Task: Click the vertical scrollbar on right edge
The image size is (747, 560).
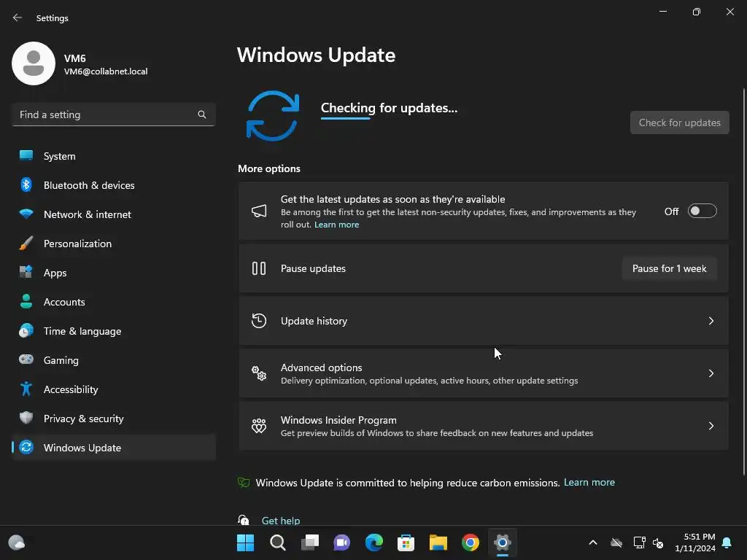Action: click(743, 281)
